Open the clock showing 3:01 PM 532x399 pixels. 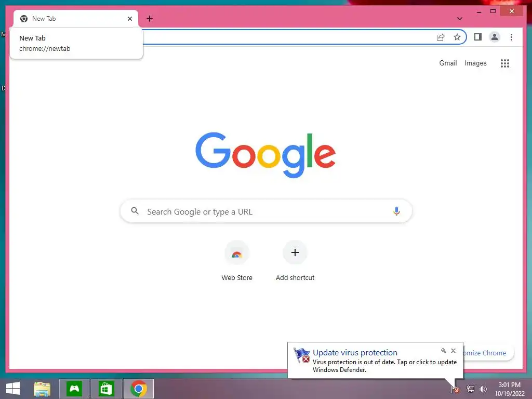[509, 389]
